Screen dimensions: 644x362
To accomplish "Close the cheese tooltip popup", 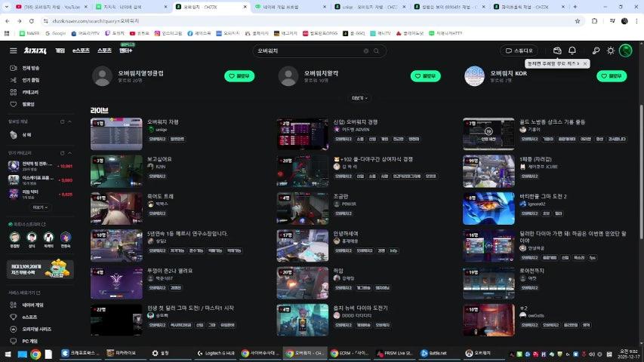I will (x=585, y=63).
